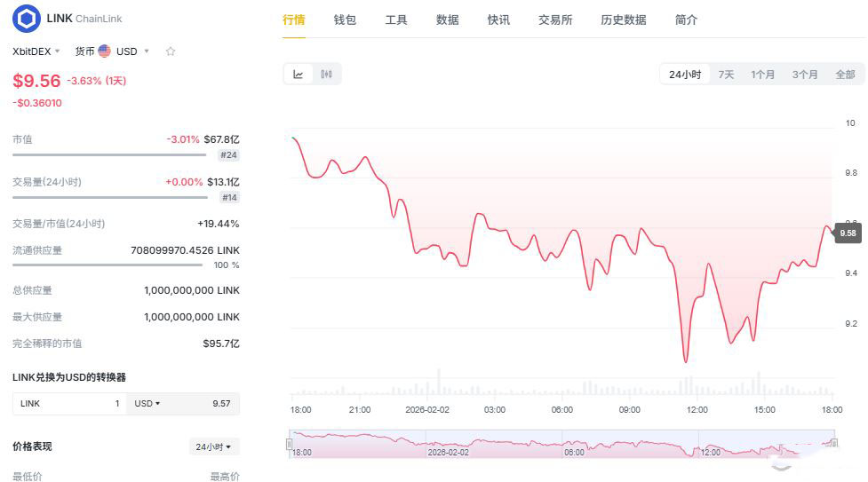Open the 工具 tab

tap(396, 20)
